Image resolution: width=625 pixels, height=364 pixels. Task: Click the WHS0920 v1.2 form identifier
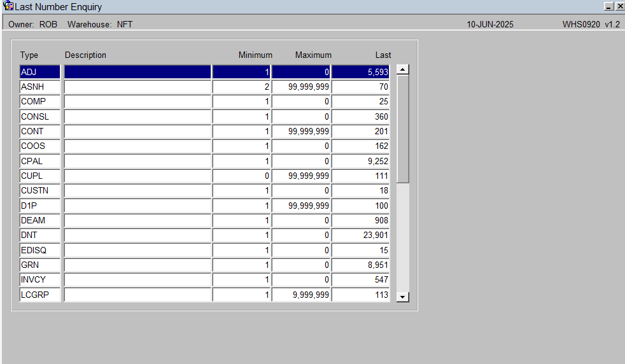pyautogui.click(x=591, y=25)
